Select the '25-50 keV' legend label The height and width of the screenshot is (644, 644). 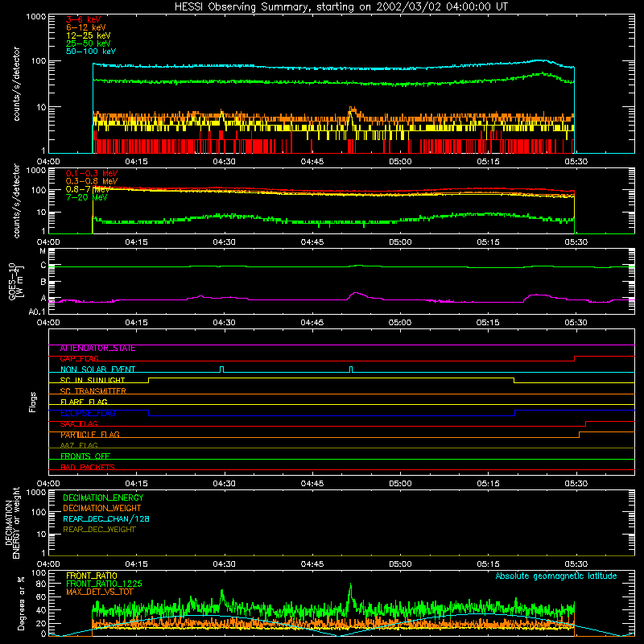tap(89, 43)
